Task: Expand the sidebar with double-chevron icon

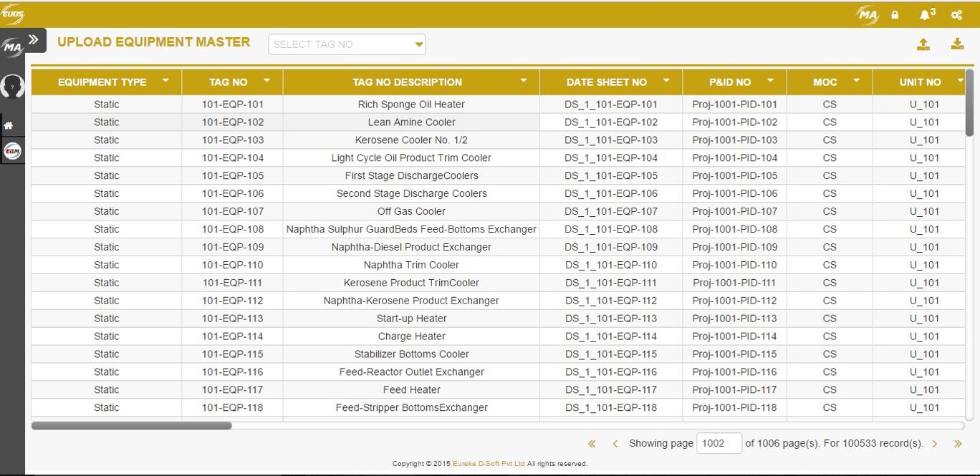Action: pos(34,40)
